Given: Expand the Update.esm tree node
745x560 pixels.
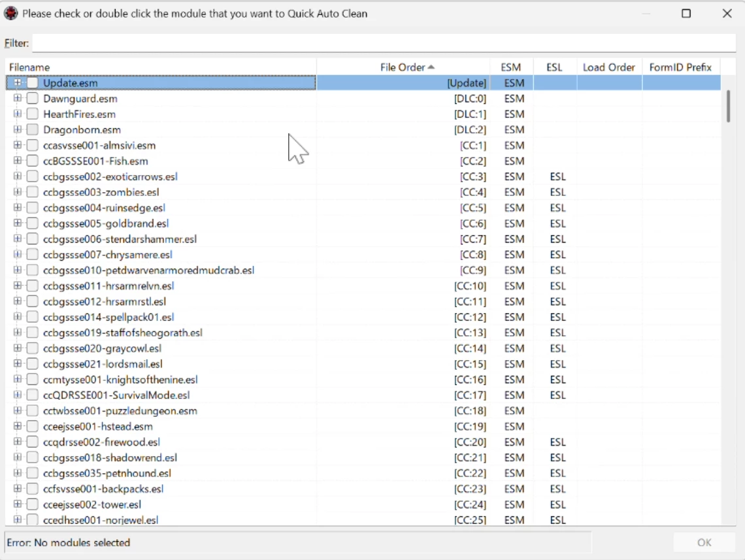Looking at the screenshot, I should [x=18, y=82].
